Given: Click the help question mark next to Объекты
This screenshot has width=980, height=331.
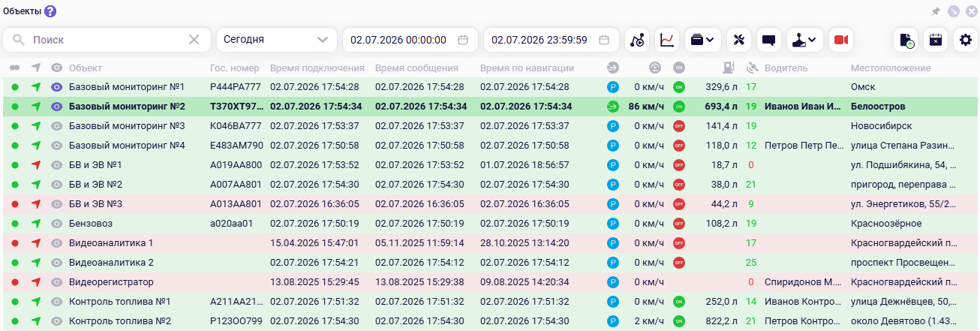Looking at the screenshot, I should click(x=50, y=11).
